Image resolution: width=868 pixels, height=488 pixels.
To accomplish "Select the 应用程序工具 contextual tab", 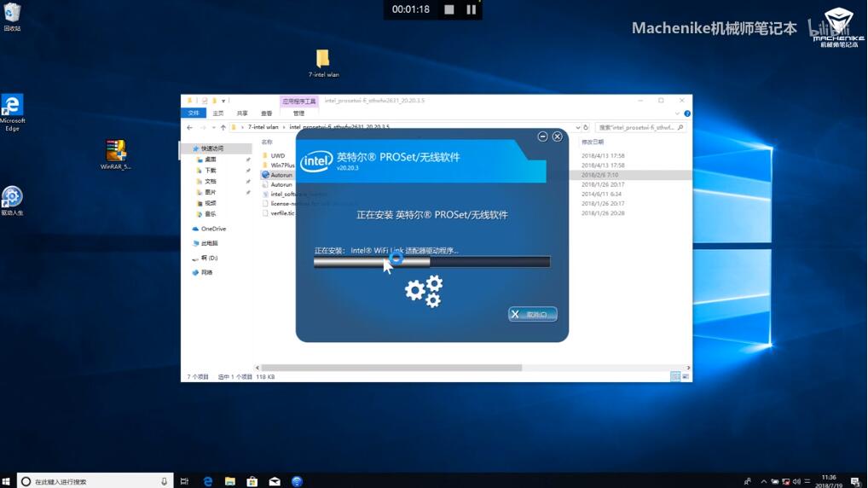I will pyautogui.click(x=299, y=101).
